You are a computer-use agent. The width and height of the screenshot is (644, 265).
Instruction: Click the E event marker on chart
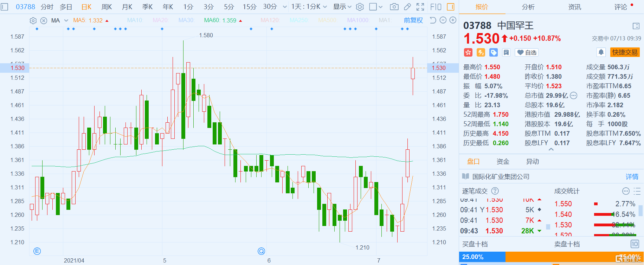click(37, 251)
